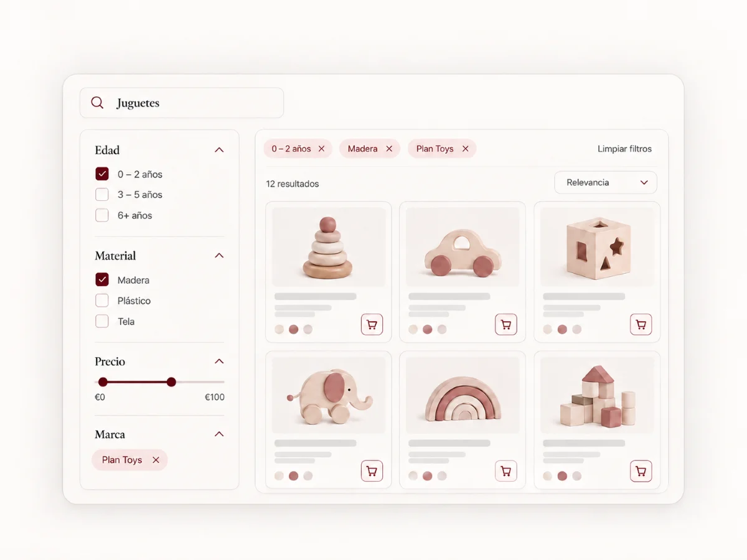747x560 pixels.
Task: Uncheck the Madera material checkbox
Action: point(102,279)
